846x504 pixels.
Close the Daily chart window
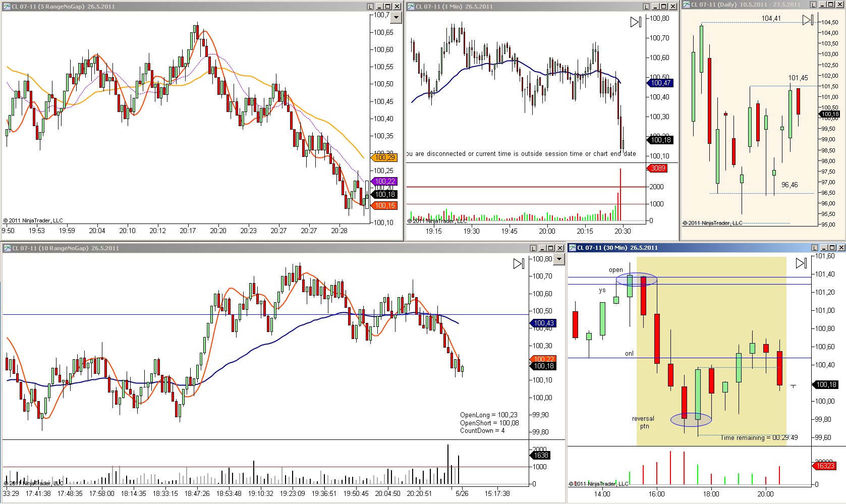point(839,5)
